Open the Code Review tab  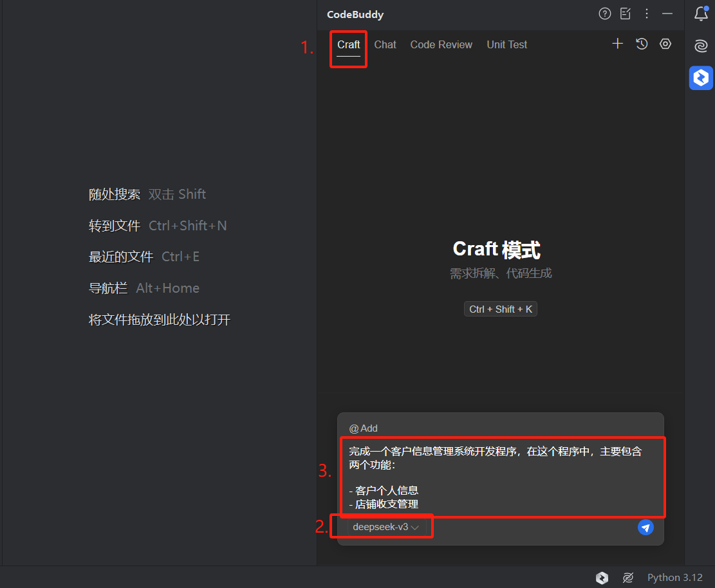(441, 44)
